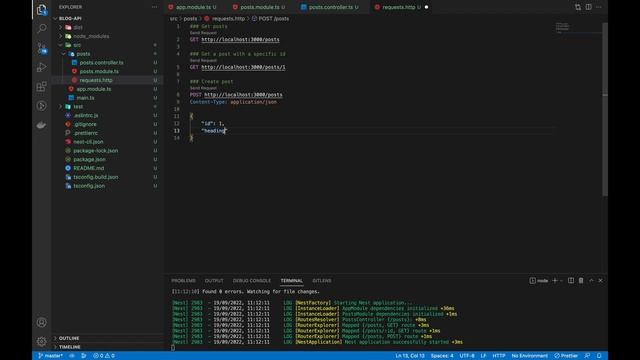Image resolution: width=640 pixels, height=360 pixels.
Task: Click the feedback icon in status bar
Action: tap(587, 356)
